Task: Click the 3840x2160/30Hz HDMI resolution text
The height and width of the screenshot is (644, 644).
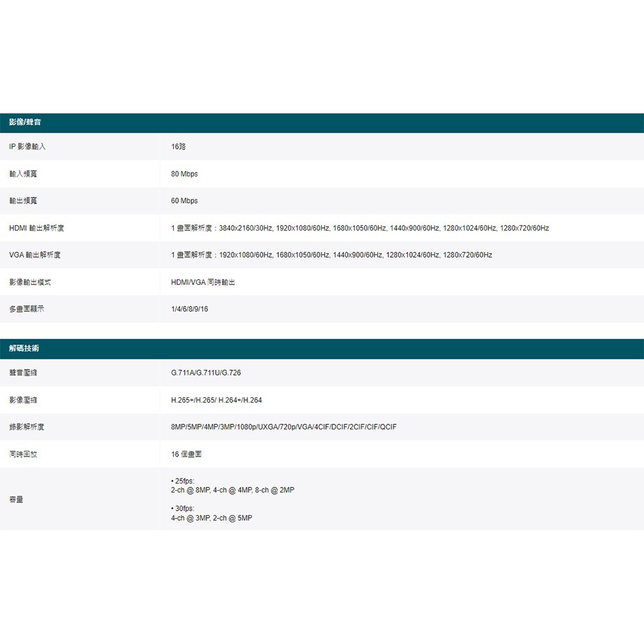Action: tap(246, 229)
